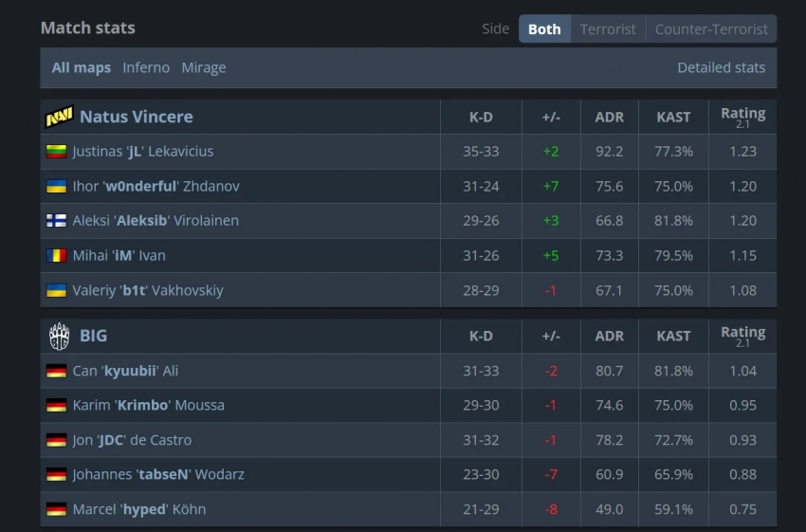
Task: Click the Rating 2.1 header in BIG table
Action: (x=742, y=335)
